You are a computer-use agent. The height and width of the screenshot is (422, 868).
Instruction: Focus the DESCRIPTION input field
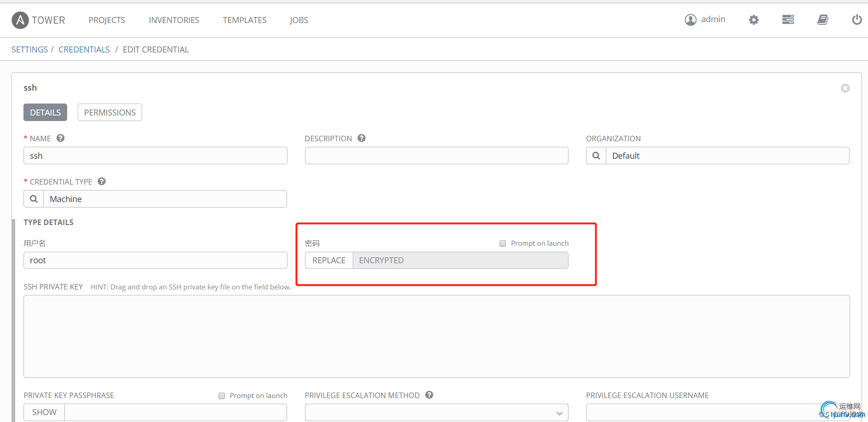437,156
